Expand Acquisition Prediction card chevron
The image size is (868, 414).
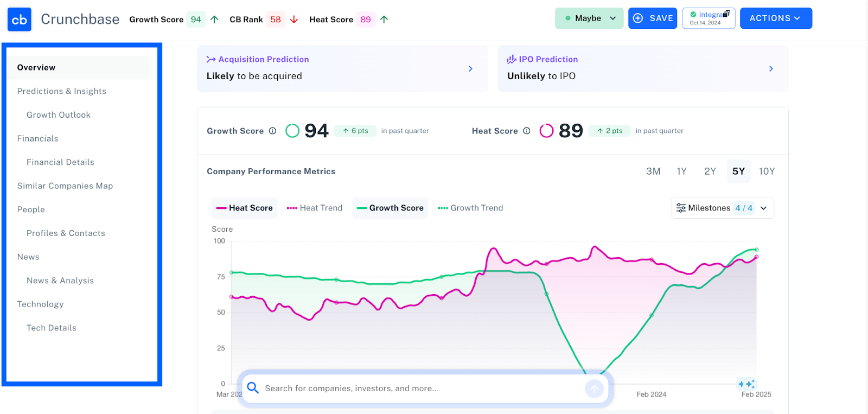click(470, 68)
